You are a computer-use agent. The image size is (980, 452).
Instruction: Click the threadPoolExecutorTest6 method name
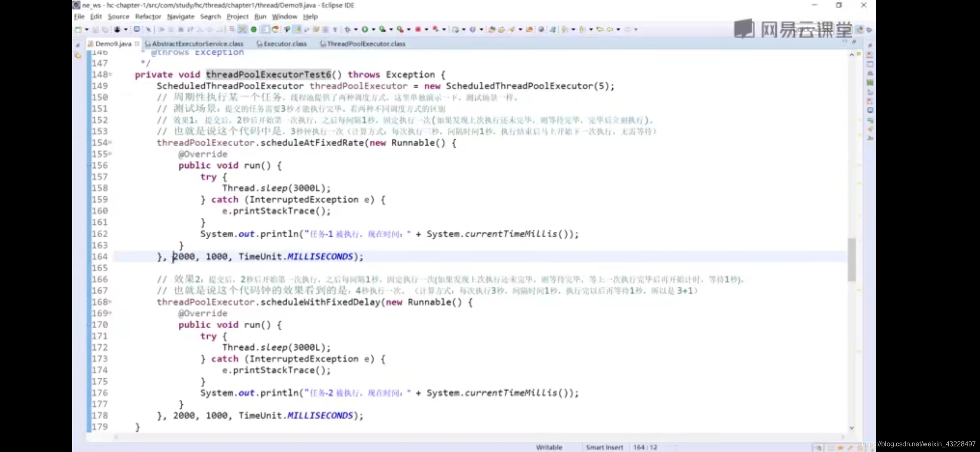[268, 74]
